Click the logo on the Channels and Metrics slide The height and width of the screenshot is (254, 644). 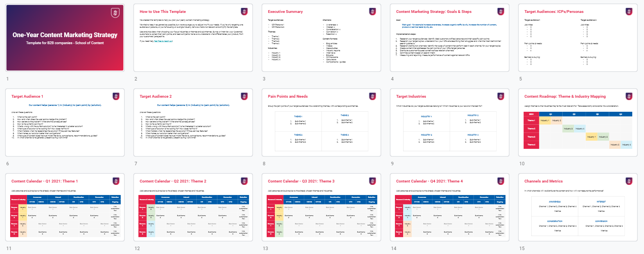(629, 181)
